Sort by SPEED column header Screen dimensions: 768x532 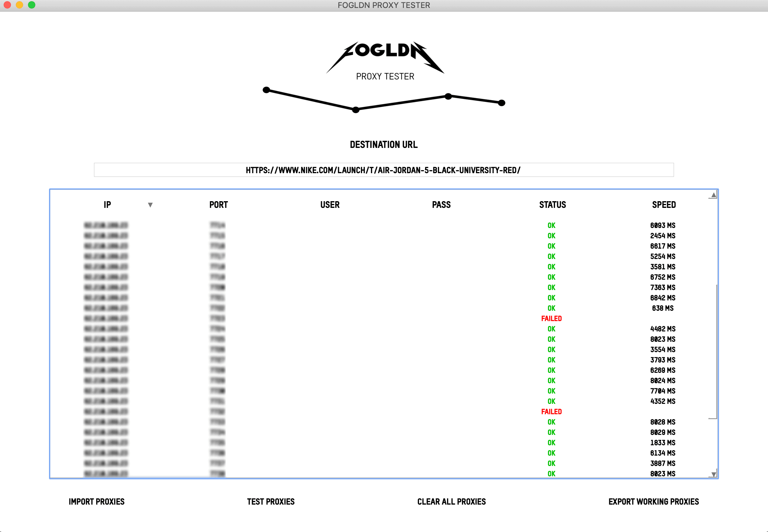click(x=664, y=205)
